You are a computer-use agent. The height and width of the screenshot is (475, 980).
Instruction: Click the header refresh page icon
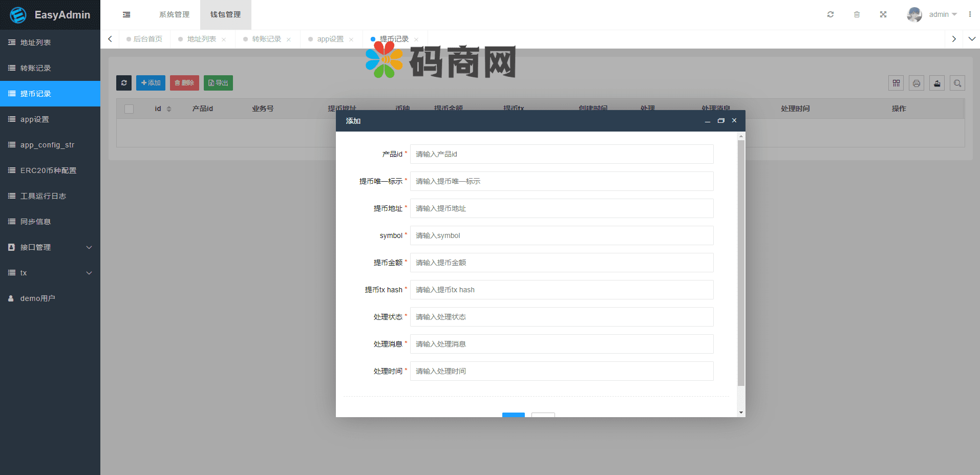(x=830, y=14)
